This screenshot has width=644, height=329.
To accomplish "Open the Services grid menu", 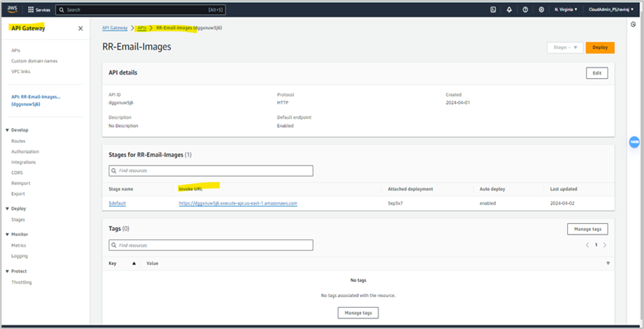I will (x=39, y=9).
